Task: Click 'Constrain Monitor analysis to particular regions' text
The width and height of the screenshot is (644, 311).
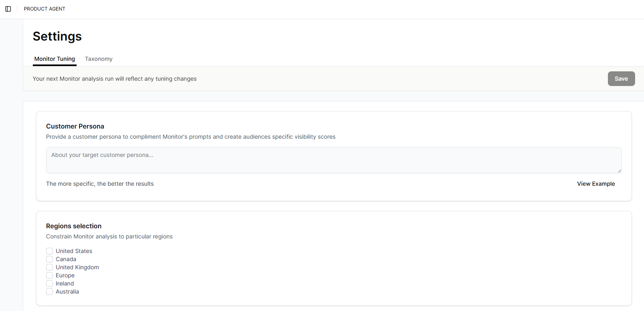Action: pyautogui.click(x=109, y=236)
